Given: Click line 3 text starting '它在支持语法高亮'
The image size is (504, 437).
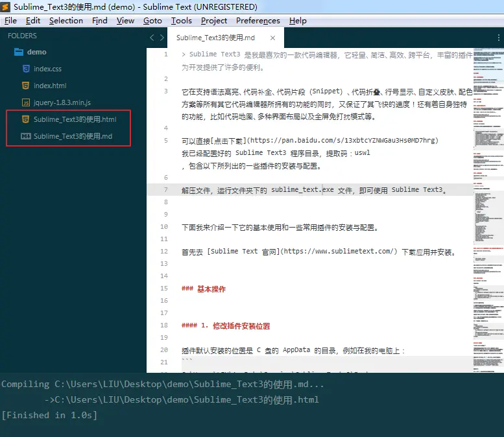Looking at the screenshot, I should tap(327, 104).
